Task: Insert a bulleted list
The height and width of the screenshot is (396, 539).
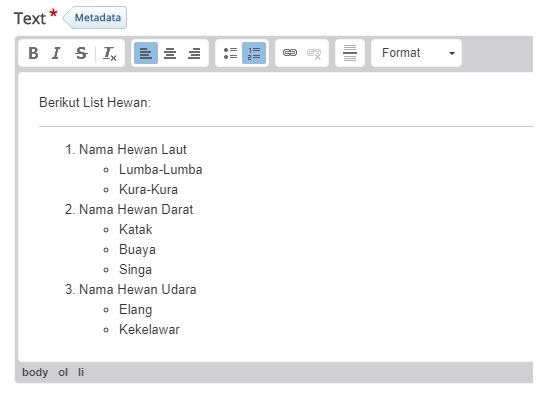Action: click(x=230, y=53)
